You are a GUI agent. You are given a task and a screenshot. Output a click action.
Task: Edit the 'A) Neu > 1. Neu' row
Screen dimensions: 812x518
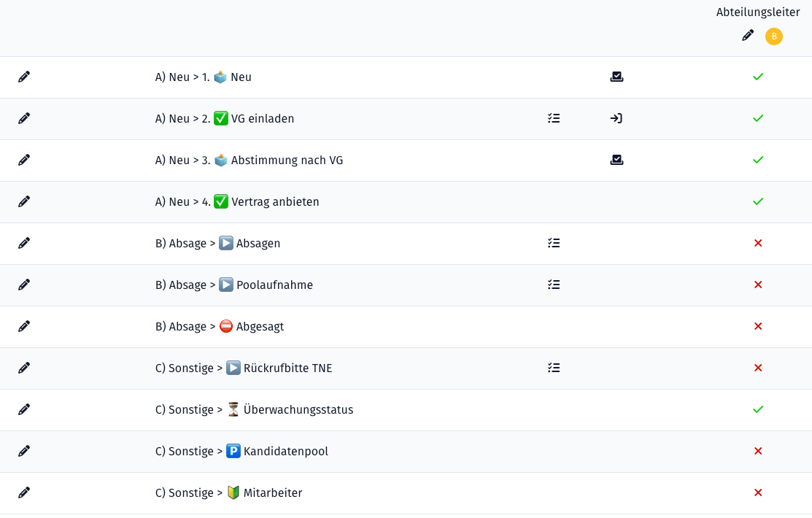click(x=24, y=77)
